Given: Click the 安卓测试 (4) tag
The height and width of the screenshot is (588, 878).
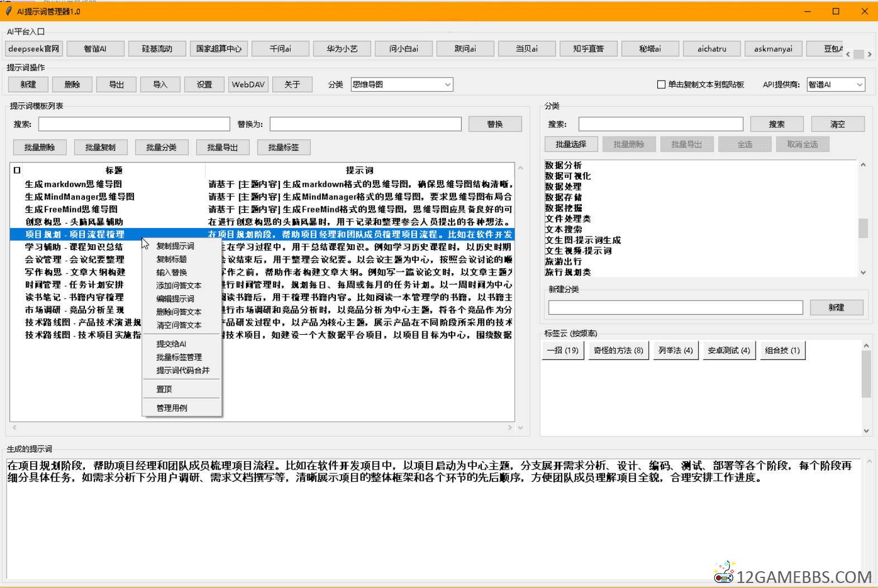Looking at the screenshot, I should coord(729,350).
